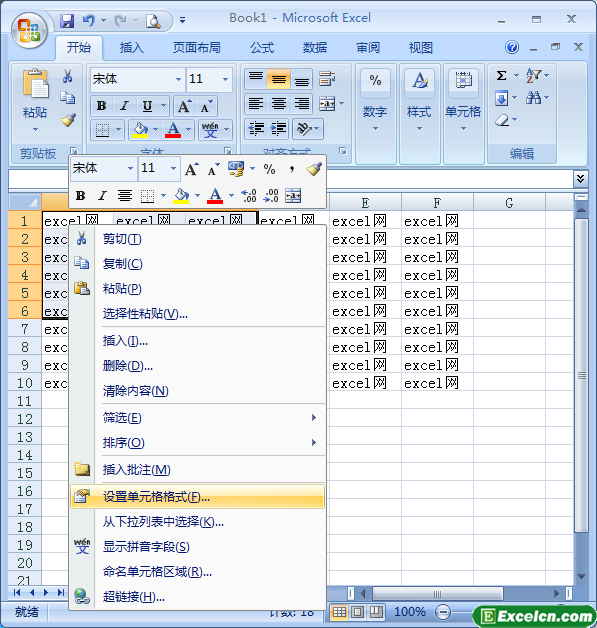The image size is (597, 628).
Task: Open the 样式 styles button in the ribbon
Action: pos(419,101)
